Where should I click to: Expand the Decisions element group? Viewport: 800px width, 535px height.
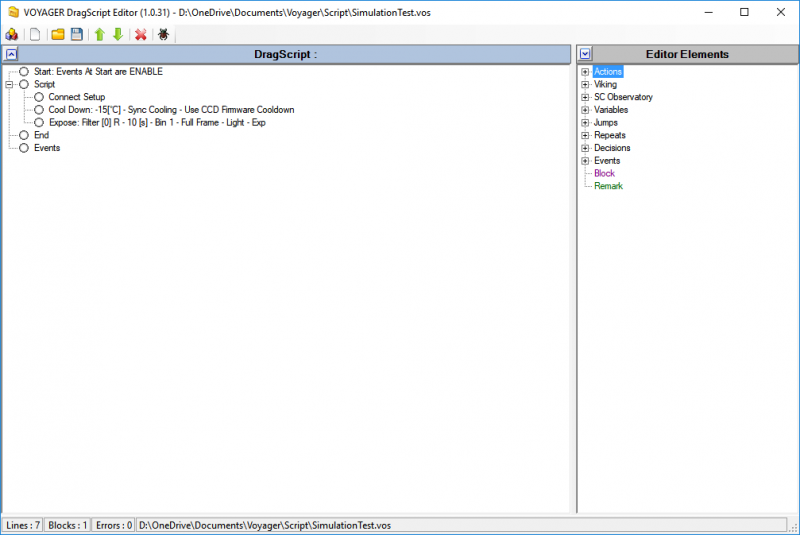pyautogui.click(x=585, y=148)
